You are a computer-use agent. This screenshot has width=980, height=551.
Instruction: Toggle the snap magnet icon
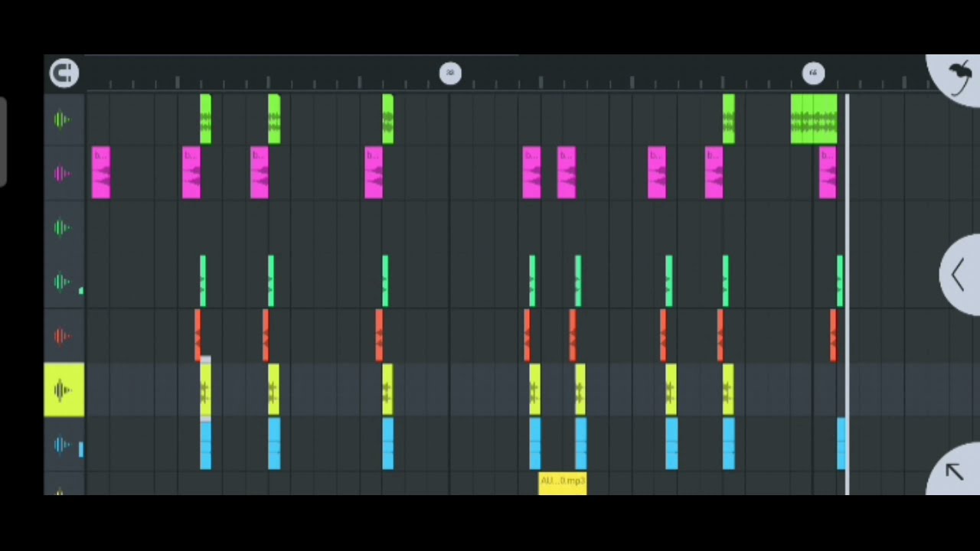[x=64, y=73]
